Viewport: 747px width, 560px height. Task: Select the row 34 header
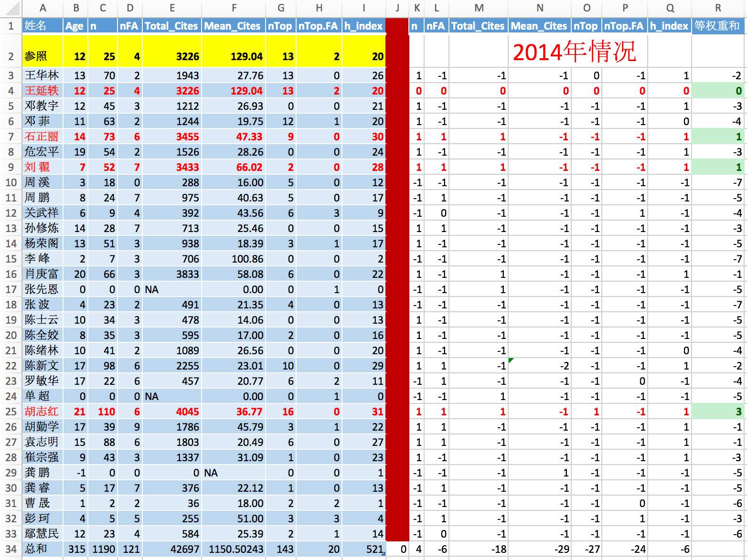coord(11,549)
